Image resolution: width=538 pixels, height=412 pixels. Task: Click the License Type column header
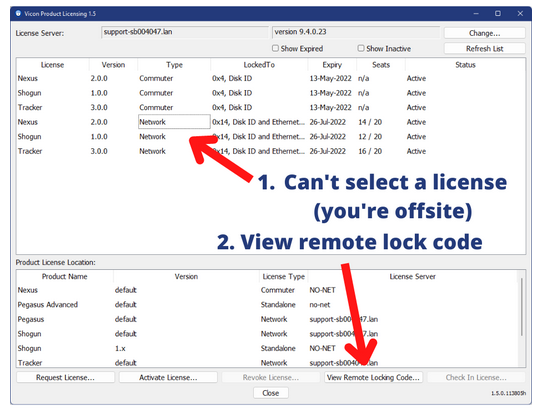(x=283, y=276)
